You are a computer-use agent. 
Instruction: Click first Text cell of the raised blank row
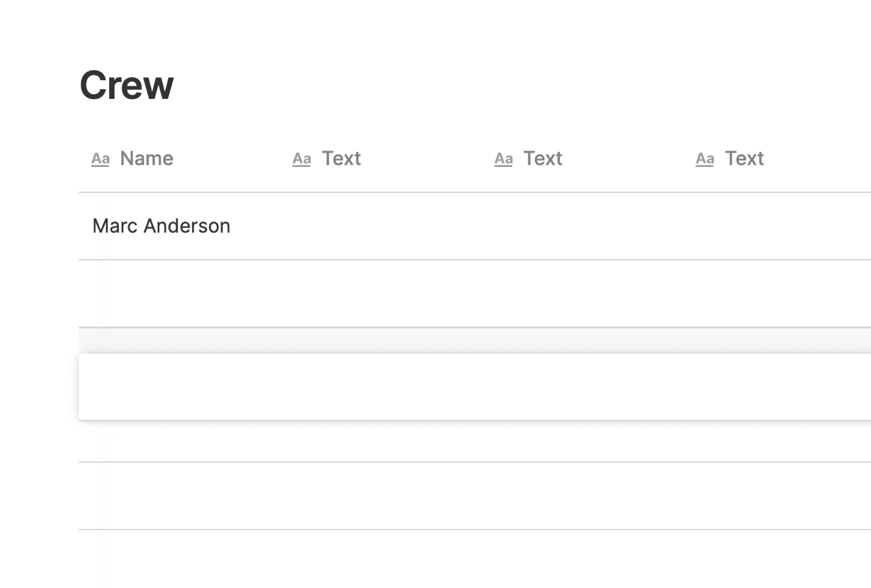tap(382, 387)
